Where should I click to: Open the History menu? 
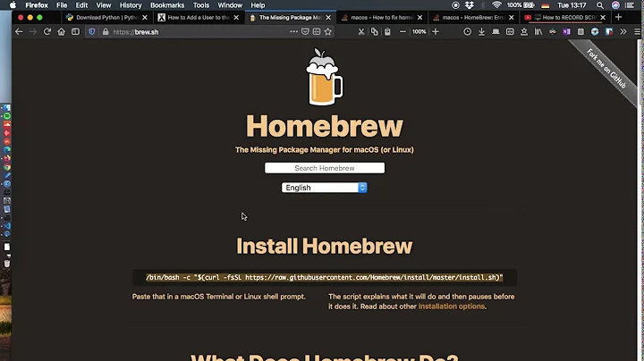131,5
